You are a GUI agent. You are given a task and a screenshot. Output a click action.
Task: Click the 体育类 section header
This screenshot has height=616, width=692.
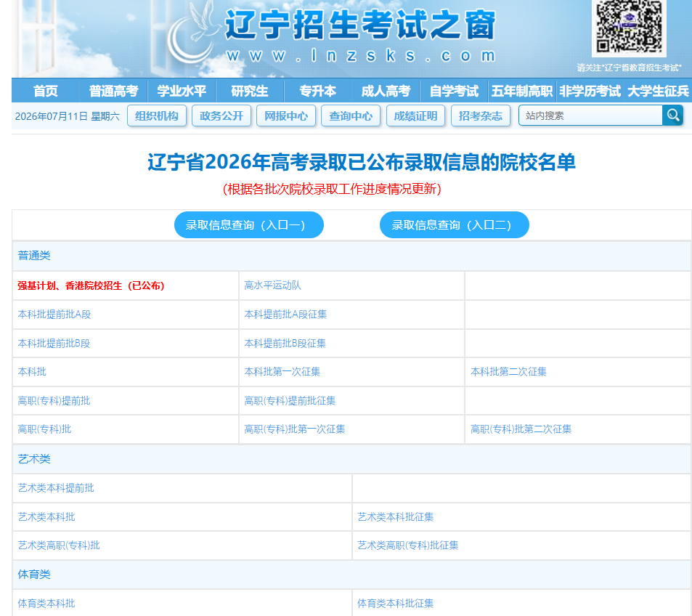pyautogui.click(x=34, y=575)
